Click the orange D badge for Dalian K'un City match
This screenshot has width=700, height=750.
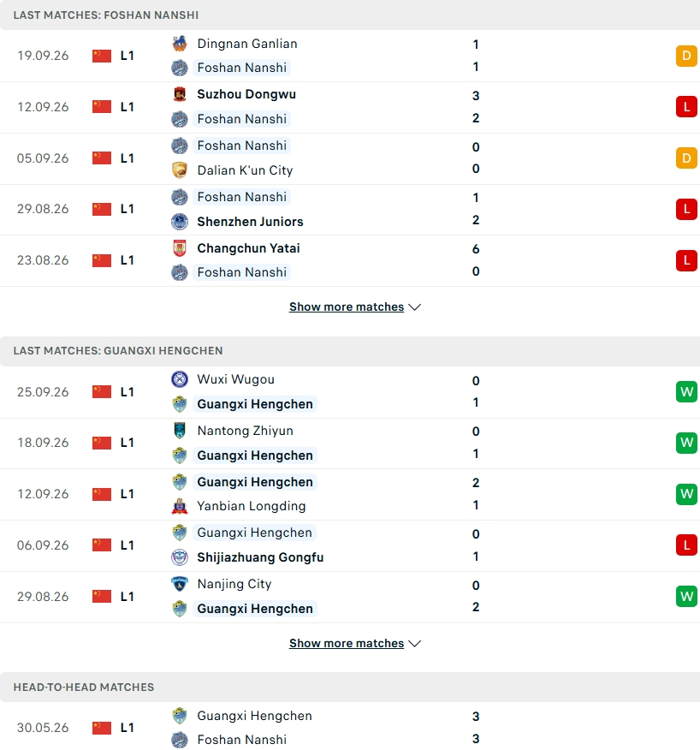[x=686, y=158]
